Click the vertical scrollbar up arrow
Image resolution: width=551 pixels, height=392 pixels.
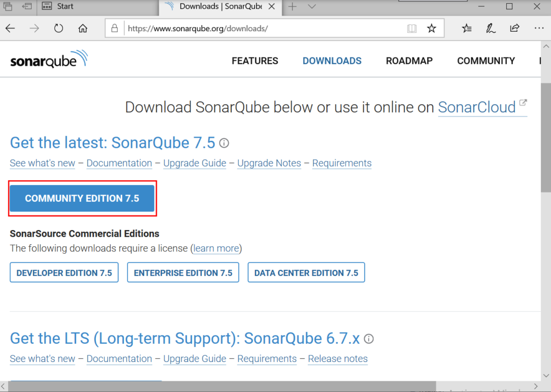(546, 46)
